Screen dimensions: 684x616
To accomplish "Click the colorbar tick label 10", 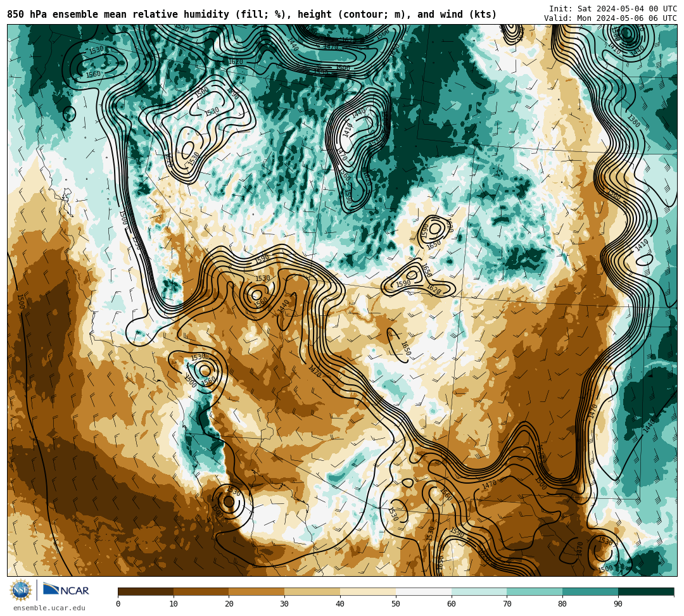I will pos(174,604).
